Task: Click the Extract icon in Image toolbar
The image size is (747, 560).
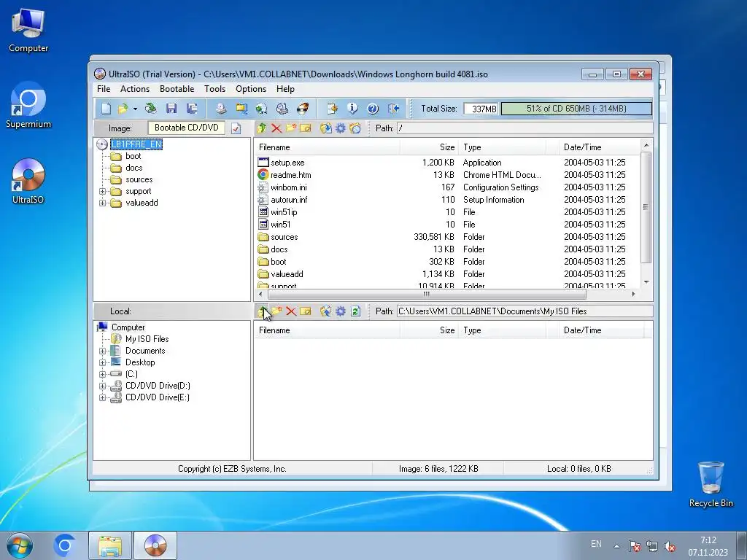Action: (x=326, y=128)
